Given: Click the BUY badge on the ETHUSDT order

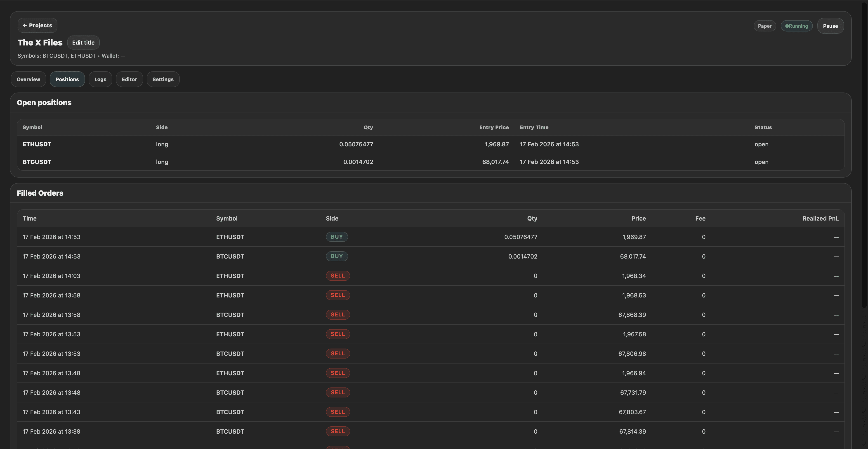Looking at the screenshot, I should [337, 237].
